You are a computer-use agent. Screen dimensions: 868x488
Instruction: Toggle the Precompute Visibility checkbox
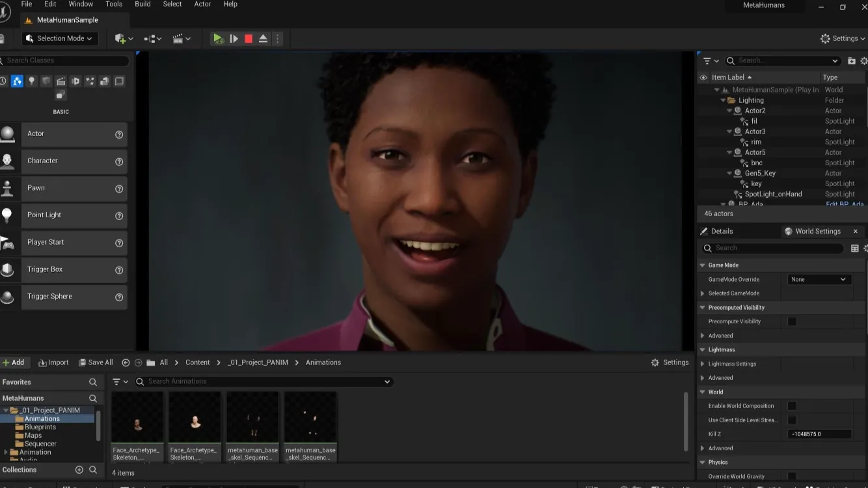[792, 321]
